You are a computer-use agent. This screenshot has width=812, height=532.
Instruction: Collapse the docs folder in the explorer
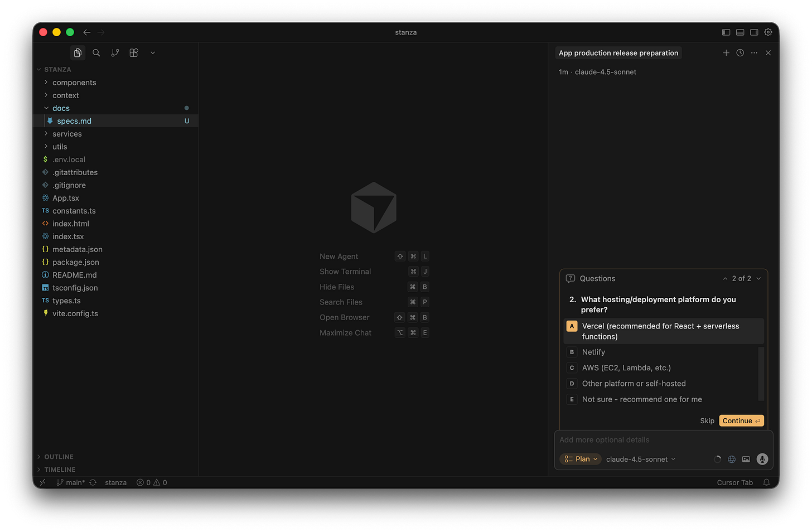pyautogui.click(x=61, y=108)
